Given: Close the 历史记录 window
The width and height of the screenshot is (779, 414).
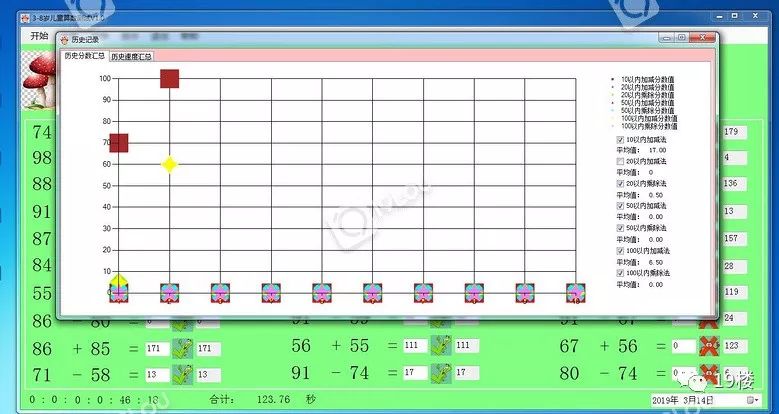Looking at the screenshot, I should point(702,38).
